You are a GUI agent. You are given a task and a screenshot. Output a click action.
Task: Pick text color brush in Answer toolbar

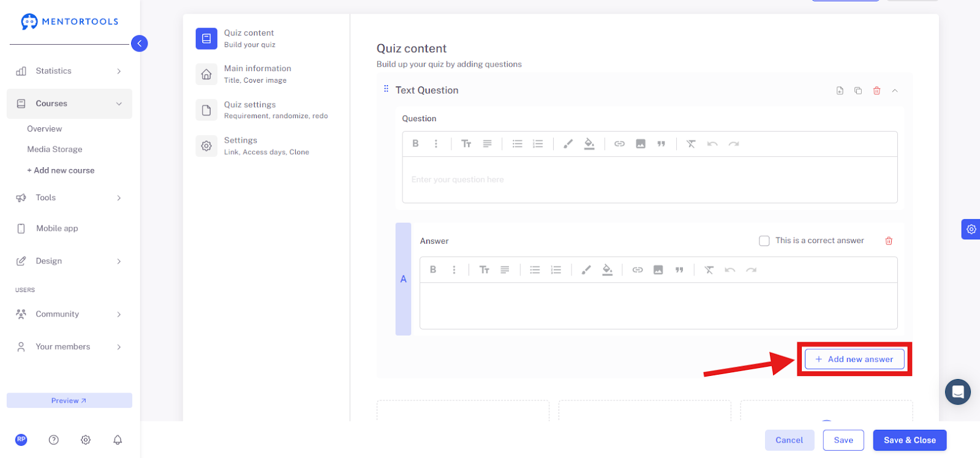tap(586, 269)
